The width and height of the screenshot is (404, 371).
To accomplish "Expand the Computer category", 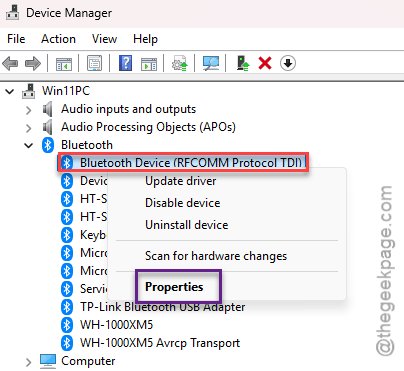I will pyautogui.click(x=29, y=362).
